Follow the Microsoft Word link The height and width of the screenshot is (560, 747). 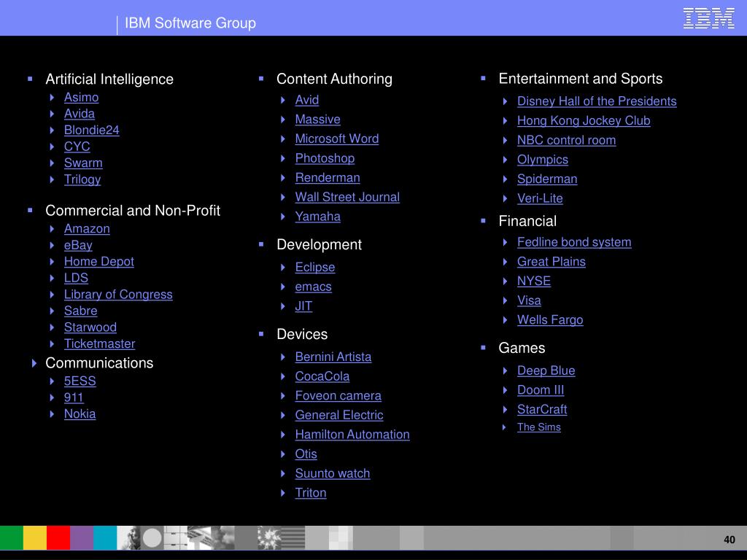point(337,139)
